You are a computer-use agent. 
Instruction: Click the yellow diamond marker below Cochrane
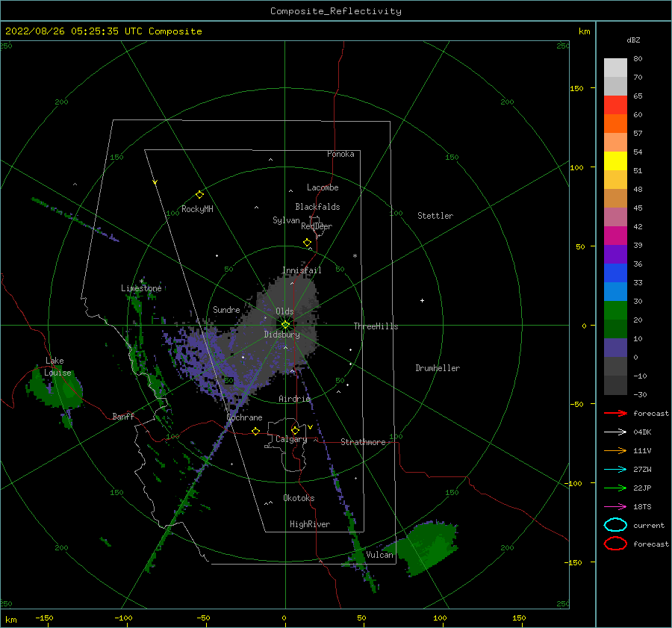click(x=255, y=431)
